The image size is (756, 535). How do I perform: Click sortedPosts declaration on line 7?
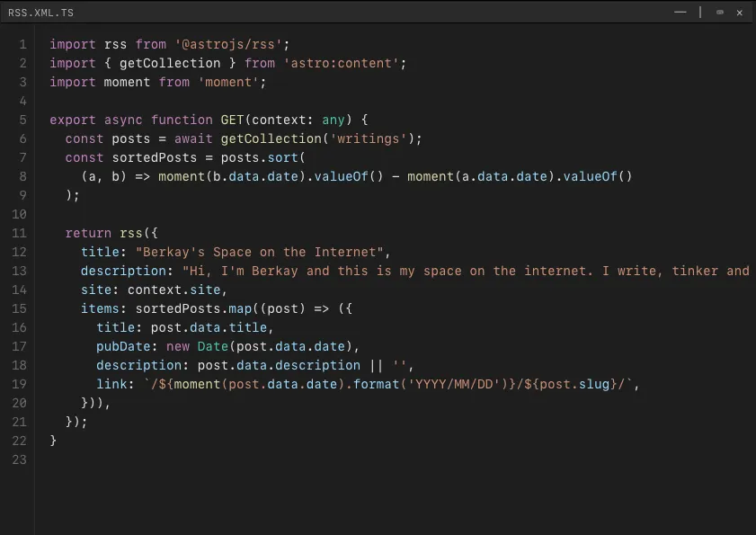(x=155, y=157)
